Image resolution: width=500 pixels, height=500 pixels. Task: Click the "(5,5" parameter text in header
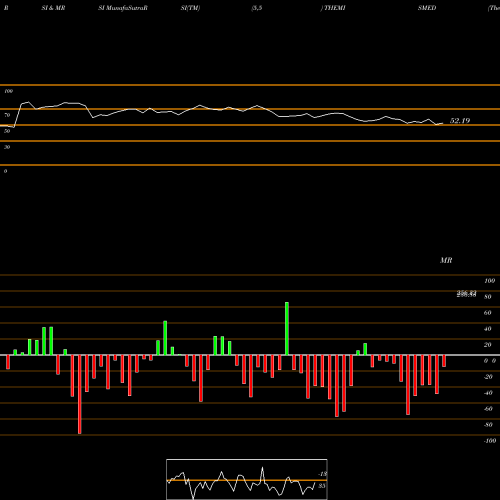pyautogui.click(x=257, y=8)
